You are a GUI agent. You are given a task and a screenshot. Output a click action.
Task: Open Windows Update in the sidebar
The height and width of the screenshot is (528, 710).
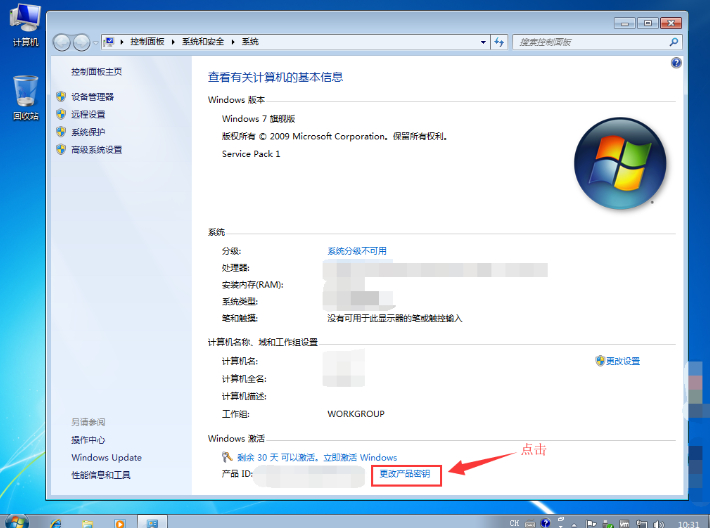pyautogui.click(x=106, y=457)
